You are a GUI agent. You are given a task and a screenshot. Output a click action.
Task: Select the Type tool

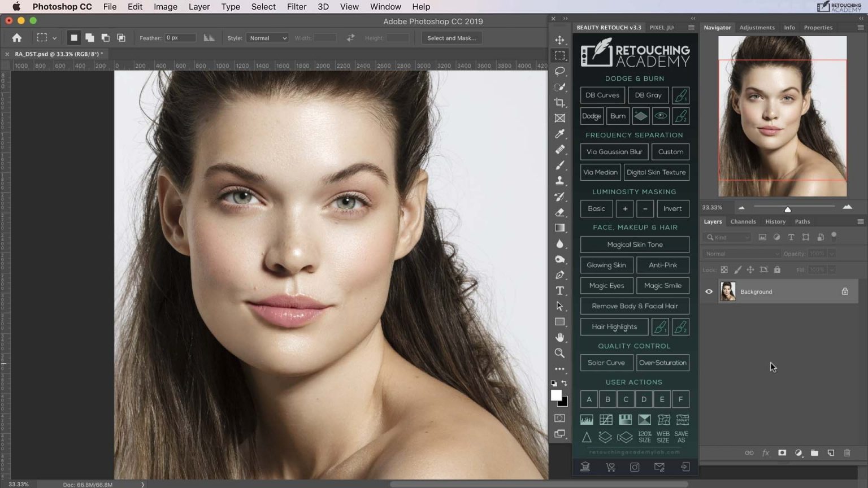pos(559,290)
